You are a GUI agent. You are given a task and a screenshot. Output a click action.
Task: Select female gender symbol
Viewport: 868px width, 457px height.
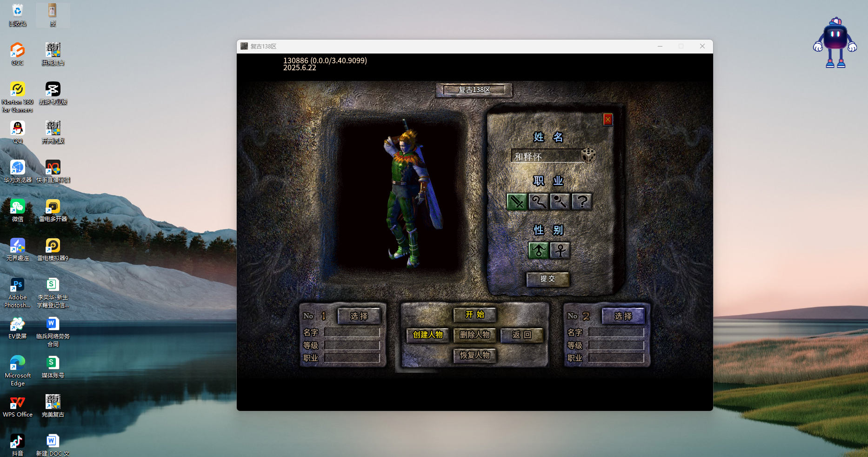(560, 250)
